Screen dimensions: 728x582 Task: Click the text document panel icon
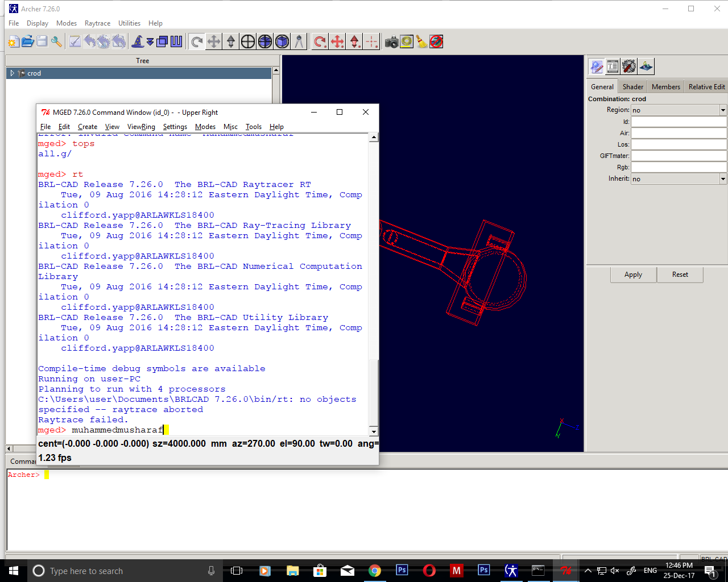(x=613, y=66)
